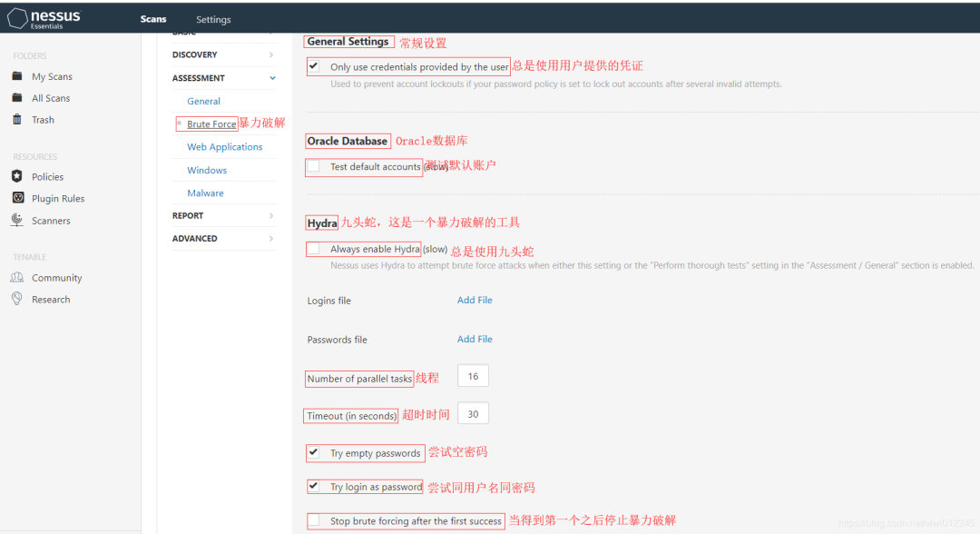Uncheck Only use credentials provided by user
Image resolution: width=980 pixels, height=534 pixels.
[x=314, y=65]
